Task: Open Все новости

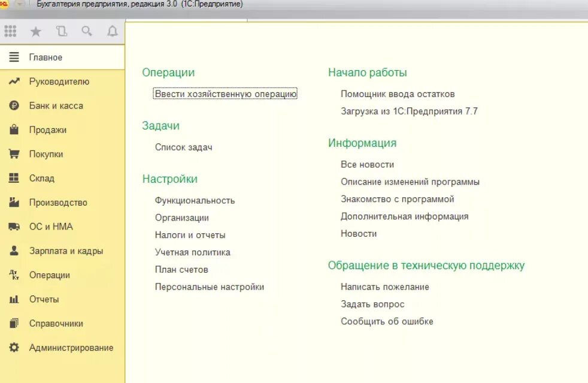Action: click(368, 164)
